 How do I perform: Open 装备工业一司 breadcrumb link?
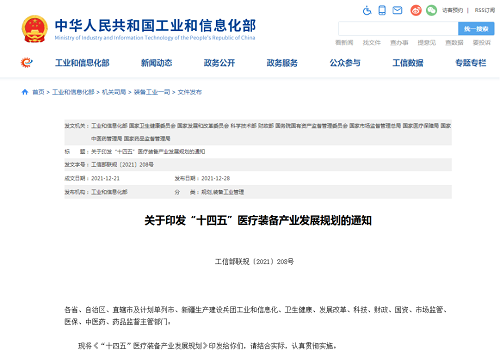click(152, 92)
